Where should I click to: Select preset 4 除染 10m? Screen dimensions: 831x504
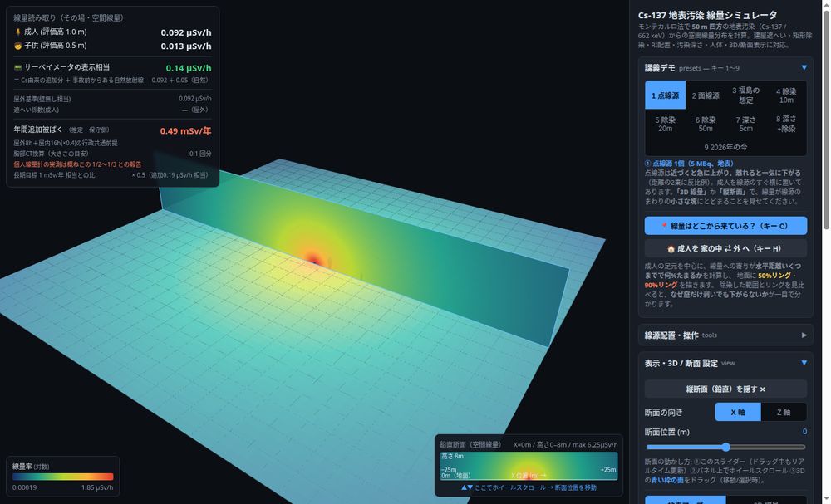(786, 95)
